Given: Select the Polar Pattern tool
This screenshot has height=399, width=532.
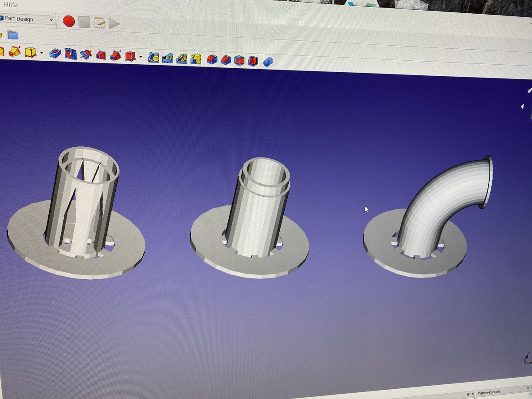Looking at the screenshot, I should (x=182, y=59).
